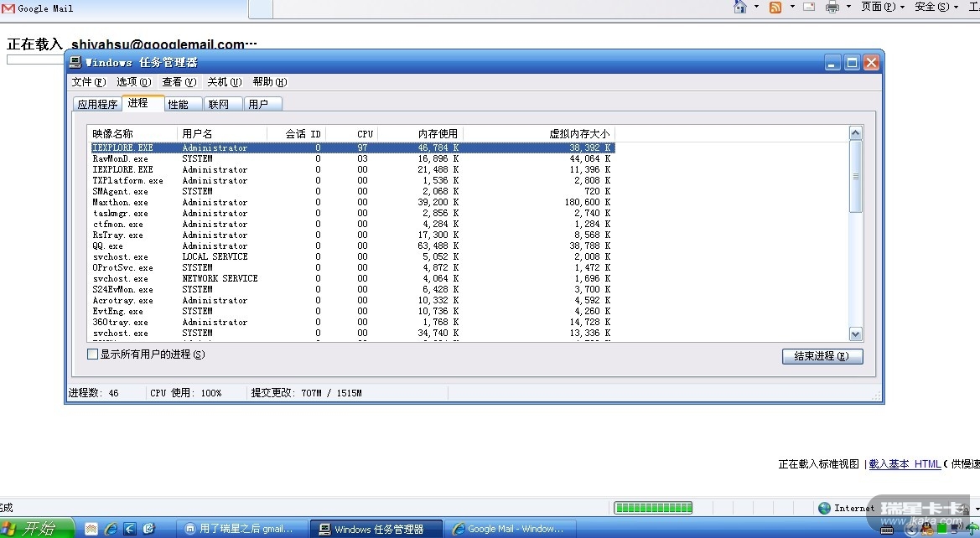Sort by the 内存使用 column header
The height and width of the screenshot is (538, 980).
[421, 134]
